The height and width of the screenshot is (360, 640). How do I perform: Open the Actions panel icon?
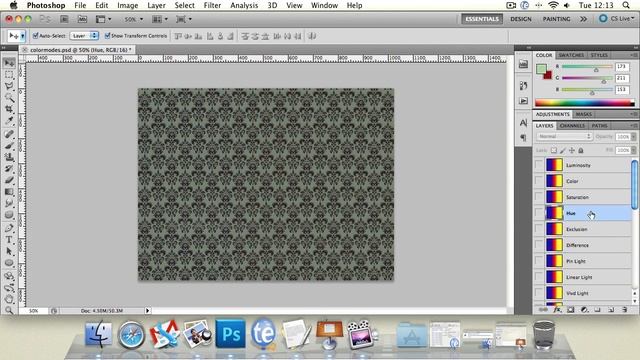(x=524, y=100)
